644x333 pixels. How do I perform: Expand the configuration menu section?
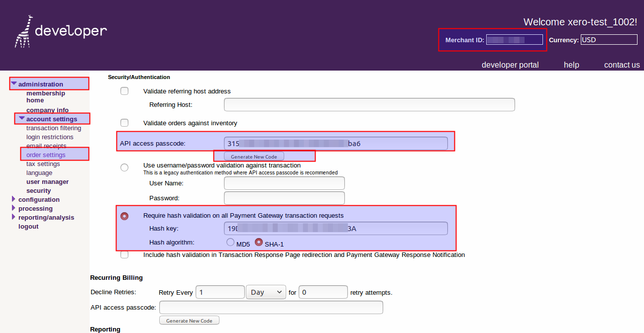[x=14, y=199]
